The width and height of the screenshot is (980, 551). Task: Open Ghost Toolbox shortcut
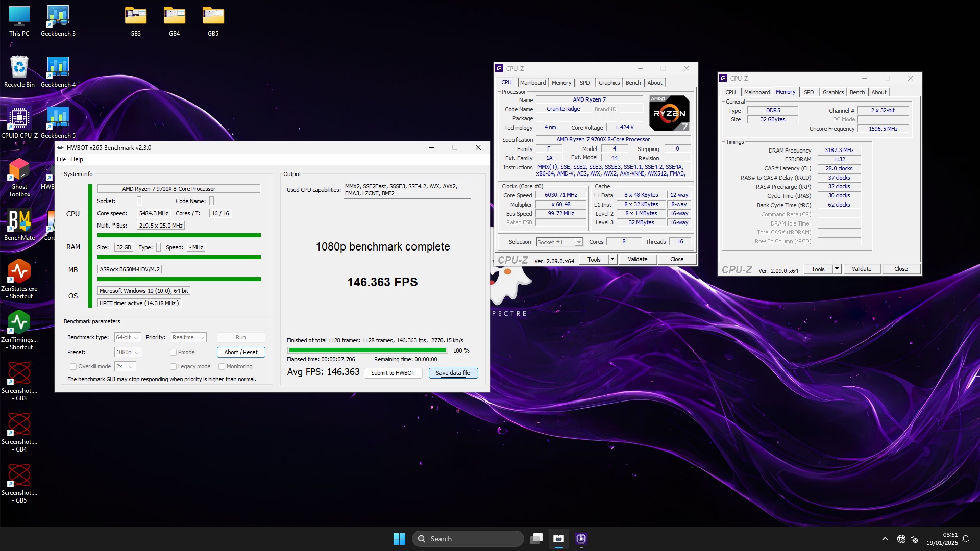pos(19,178)
